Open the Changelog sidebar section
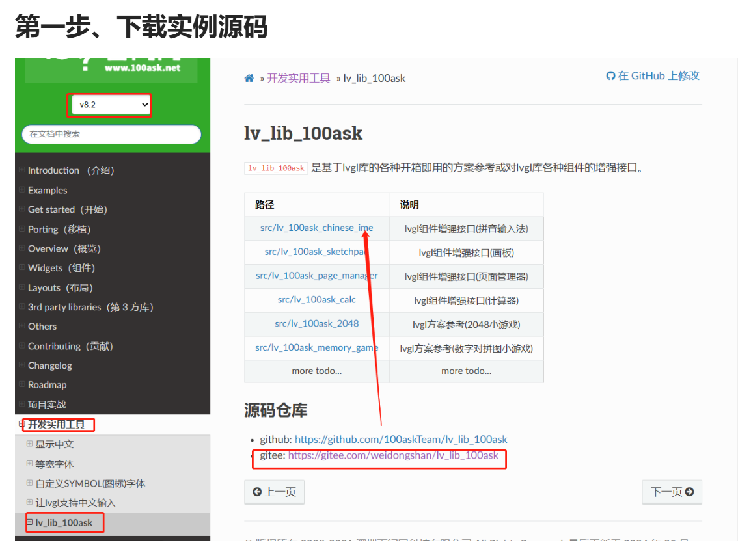 (50, 366)
